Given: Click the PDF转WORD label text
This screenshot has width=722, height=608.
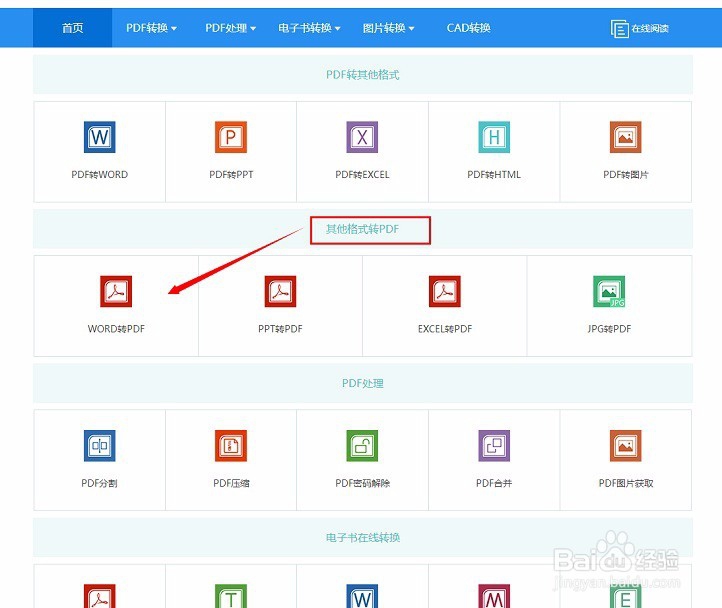Looking at the screenshot, I should (99, 175).
